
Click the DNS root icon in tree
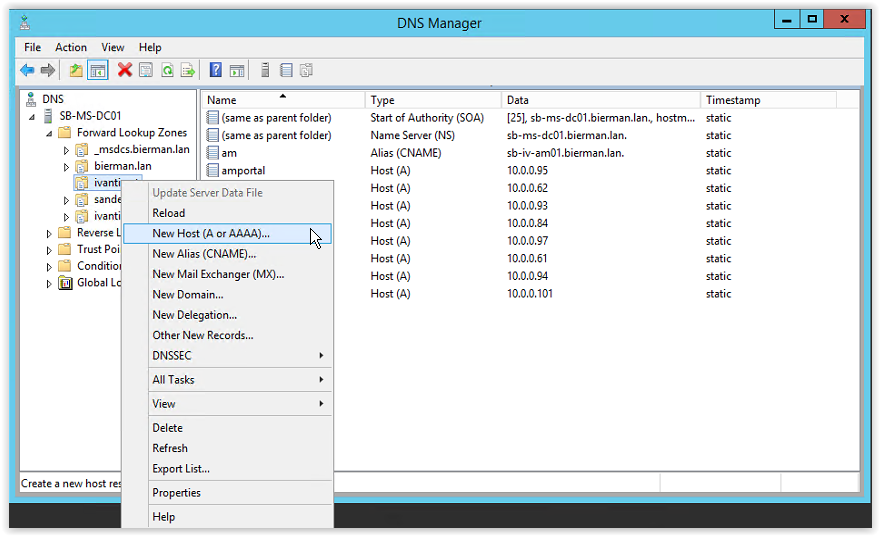[x=31, y=99]
